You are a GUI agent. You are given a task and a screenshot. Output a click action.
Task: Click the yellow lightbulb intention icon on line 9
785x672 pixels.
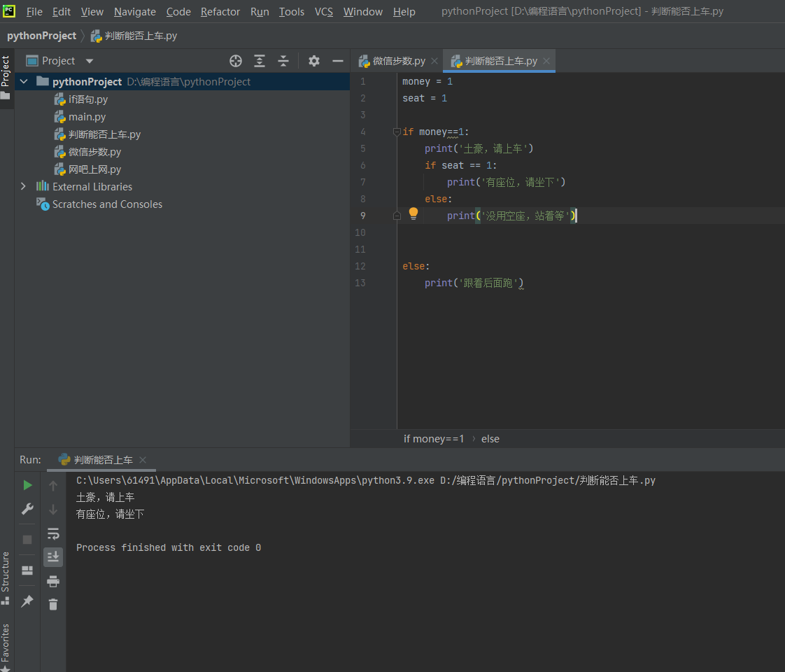pos(413,213)
